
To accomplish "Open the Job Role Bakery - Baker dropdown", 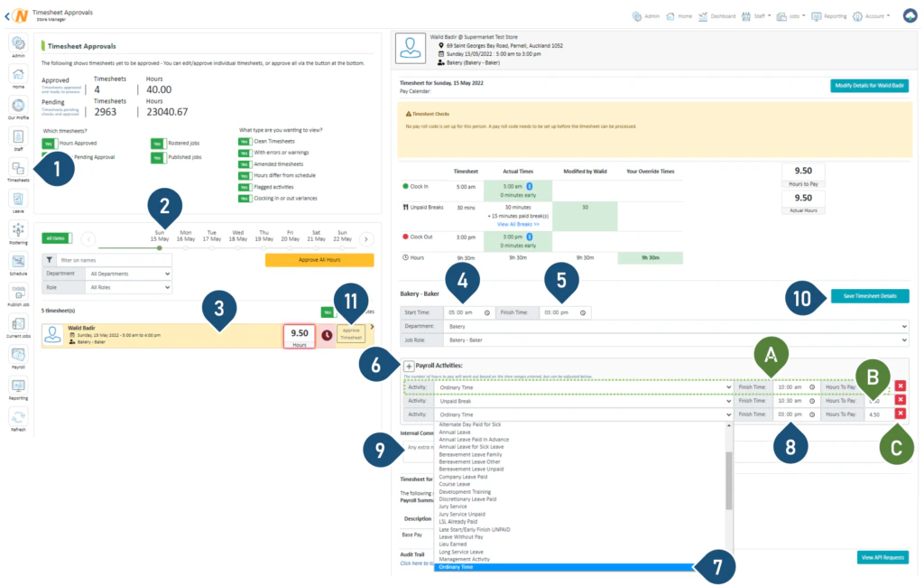I will pyautogui.click(x=676, y=340).
